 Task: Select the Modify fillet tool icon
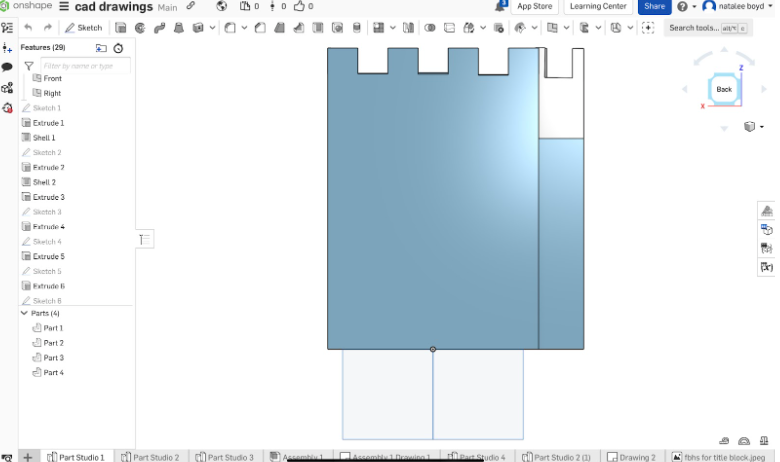pos(520,28)
